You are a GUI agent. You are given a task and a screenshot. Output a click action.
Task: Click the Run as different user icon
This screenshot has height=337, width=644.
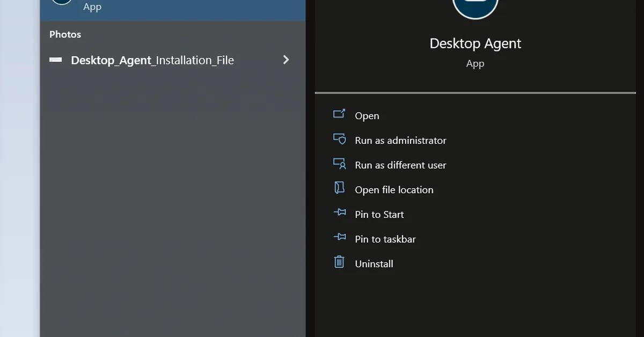339,164
